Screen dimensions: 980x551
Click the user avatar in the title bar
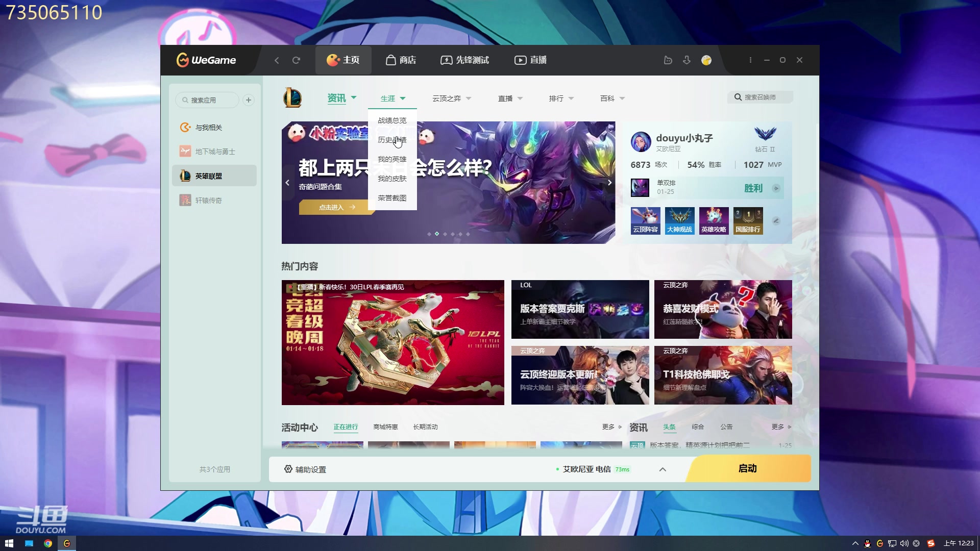click(706, 60)
